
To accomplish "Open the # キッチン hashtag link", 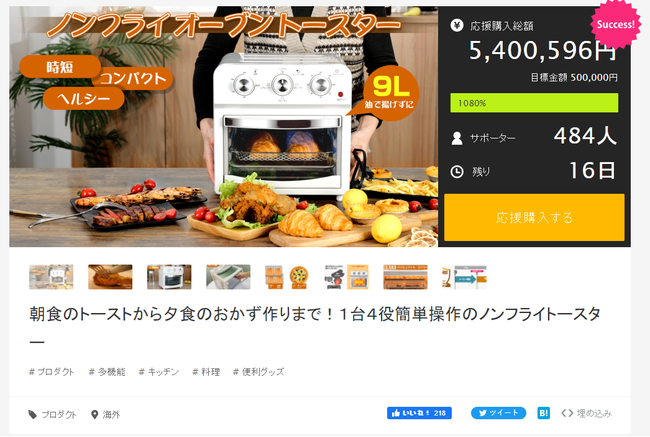I will pyautogui.click(x=159, y=372).
